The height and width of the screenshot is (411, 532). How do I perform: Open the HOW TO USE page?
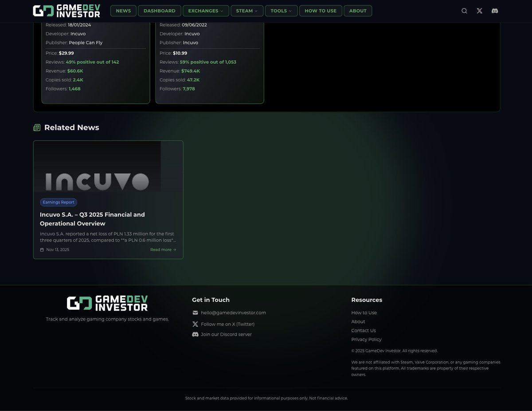click(321, 11)
